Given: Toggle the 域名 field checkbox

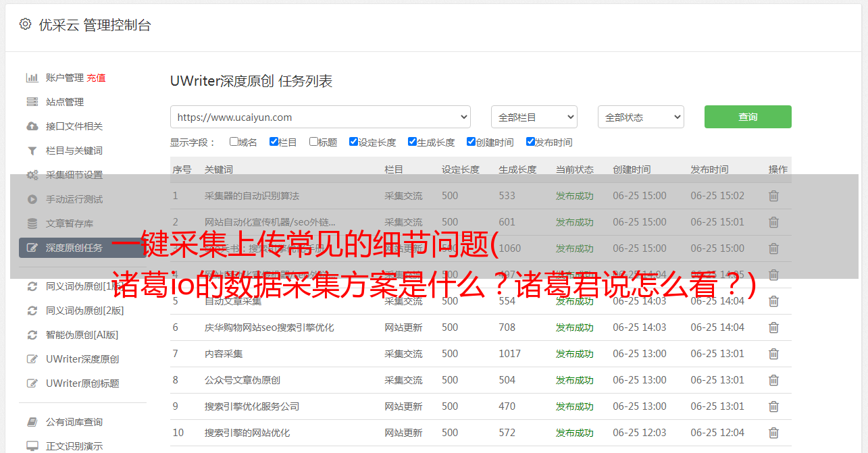Looking at the screenshot, I should (234, 142).
